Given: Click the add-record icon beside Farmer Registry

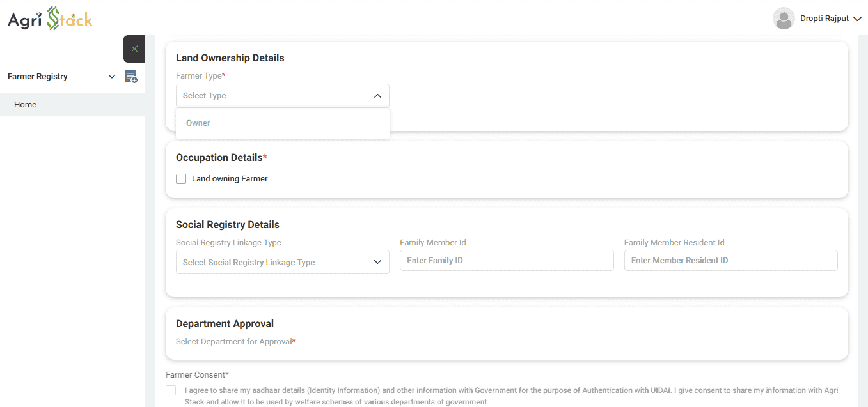Looking at the screenshot, I should (130, 77).
